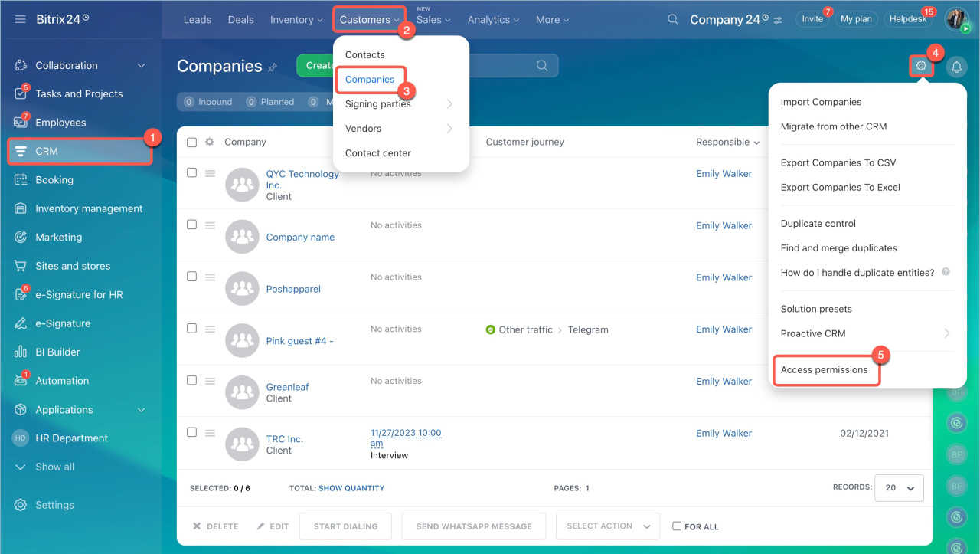Open the Deals tab
This screenshot has height=554, width=980.
coord(241,20)
